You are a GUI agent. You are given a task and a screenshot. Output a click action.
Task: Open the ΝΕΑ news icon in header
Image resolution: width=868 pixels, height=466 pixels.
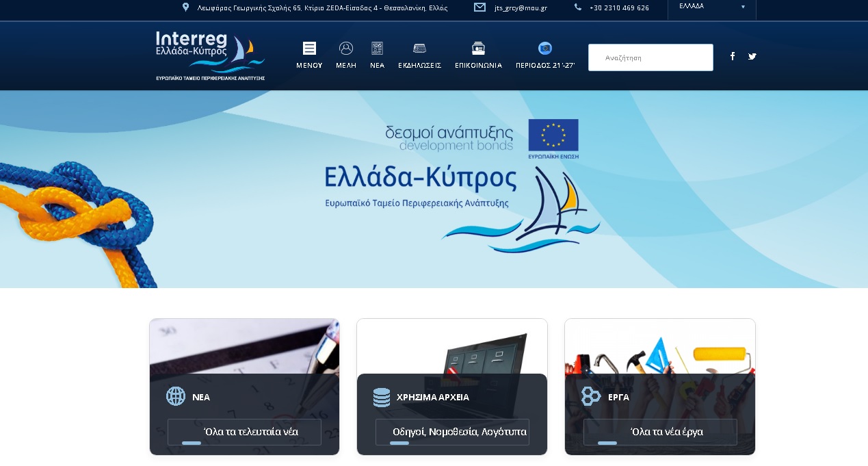point(378,48)
